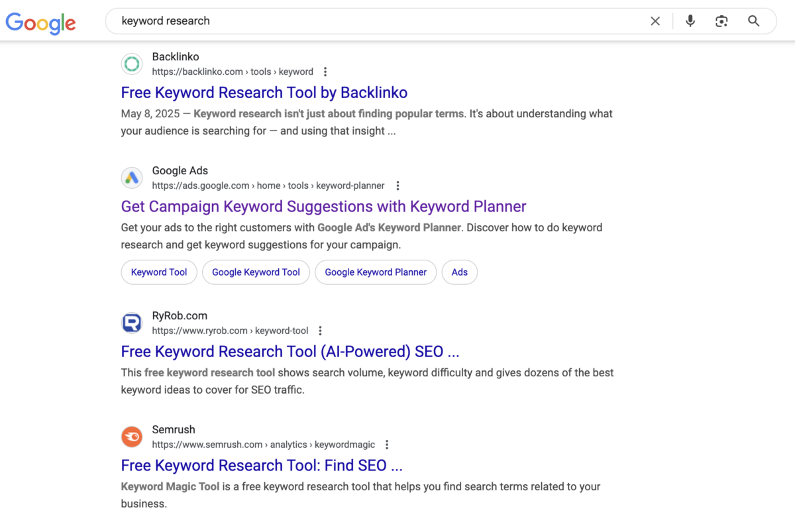Select the Keyword Tool chip

(159, 272)
